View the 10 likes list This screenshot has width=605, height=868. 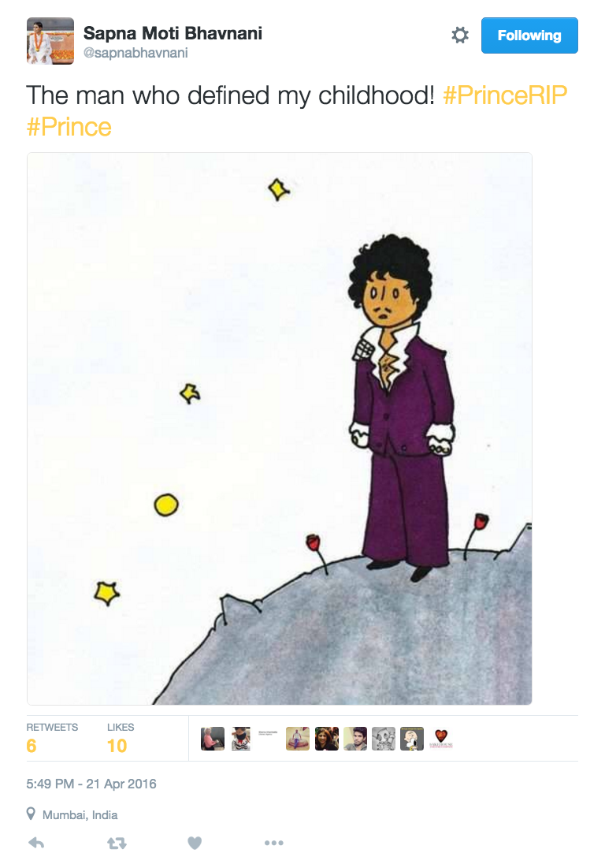(121, 739)
